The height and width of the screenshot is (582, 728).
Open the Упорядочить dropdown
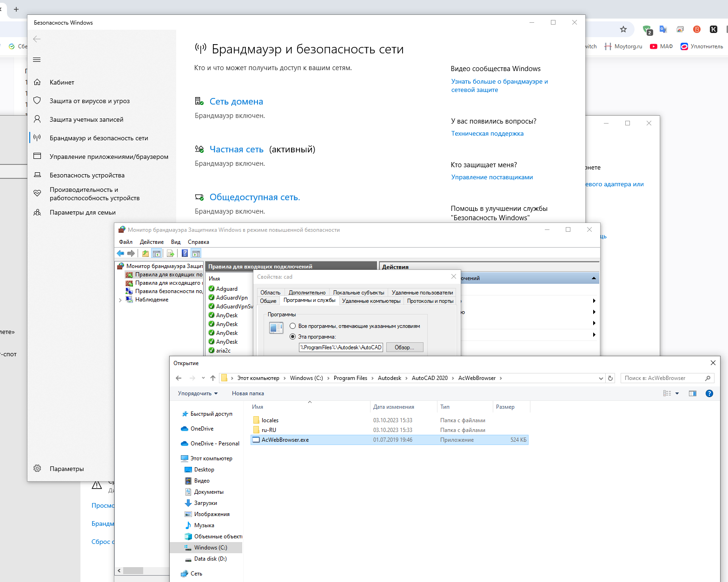[198, 393]
